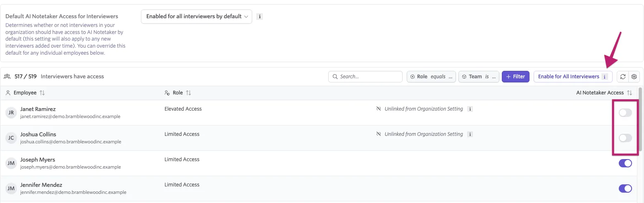This screenshot has width=644, height=203.
Task: Click the info icon next to Joshua Collins's Unlinked label
Action: [x=470, y=134]
